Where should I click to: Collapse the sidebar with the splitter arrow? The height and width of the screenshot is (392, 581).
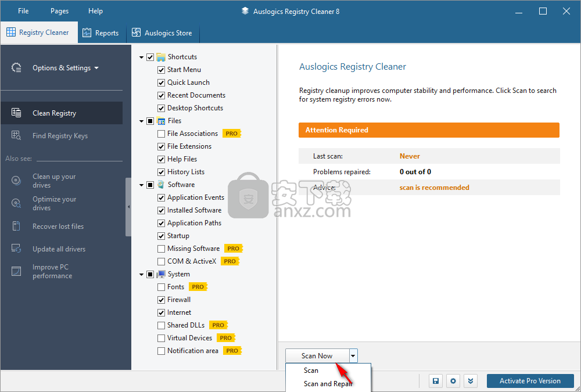(128, 207)
